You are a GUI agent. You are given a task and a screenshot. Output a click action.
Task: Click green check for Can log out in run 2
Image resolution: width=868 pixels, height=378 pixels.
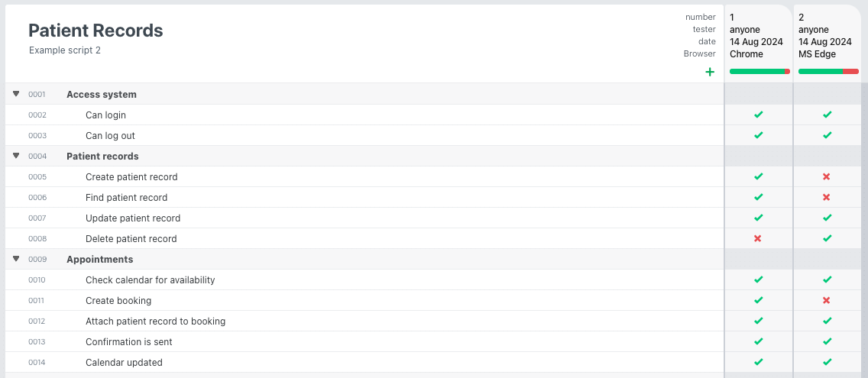pos(827,136)
